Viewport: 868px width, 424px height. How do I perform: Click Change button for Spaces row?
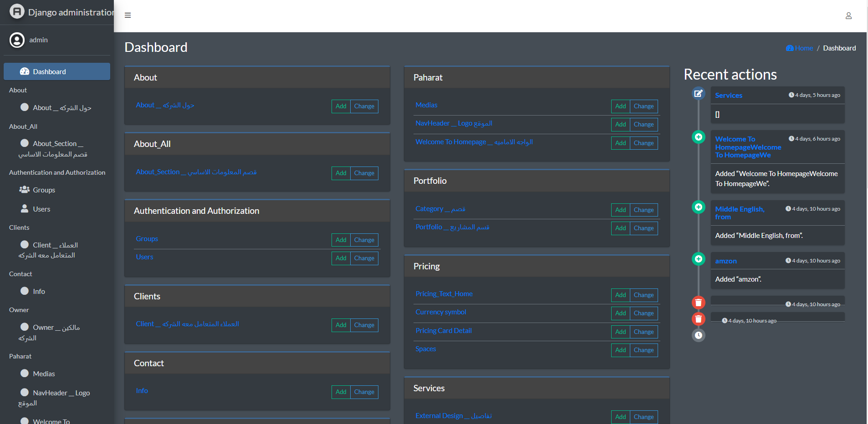[x=643, y=350]
